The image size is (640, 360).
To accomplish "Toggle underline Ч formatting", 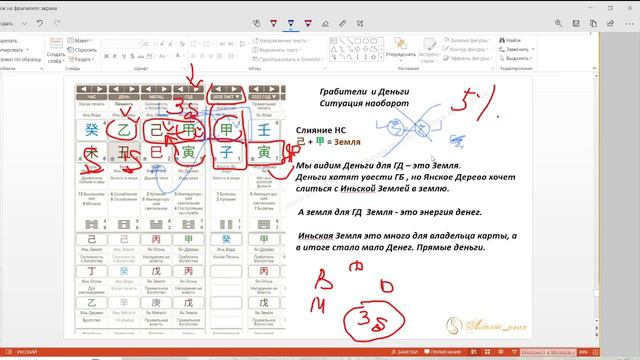I will 123,56.
